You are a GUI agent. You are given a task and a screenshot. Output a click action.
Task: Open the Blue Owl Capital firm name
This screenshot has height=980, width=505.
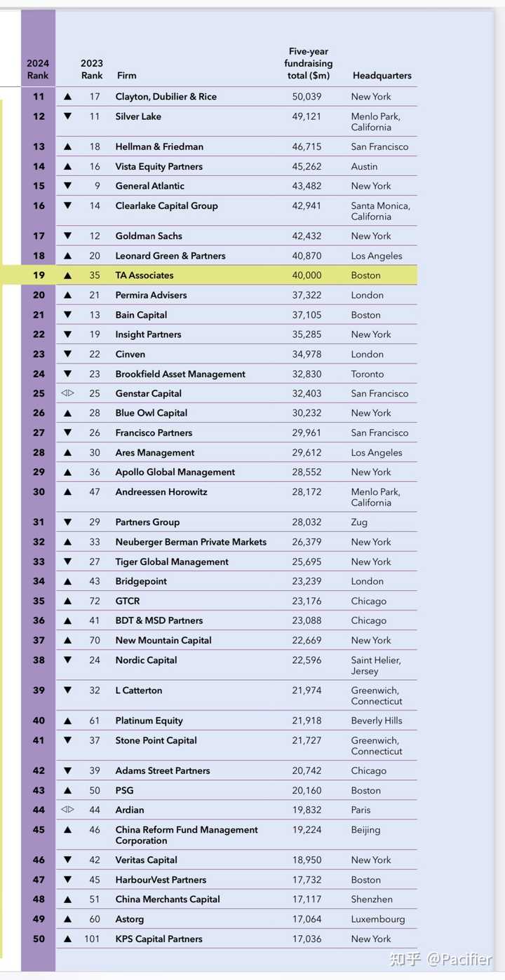click(x=151, y=413)
